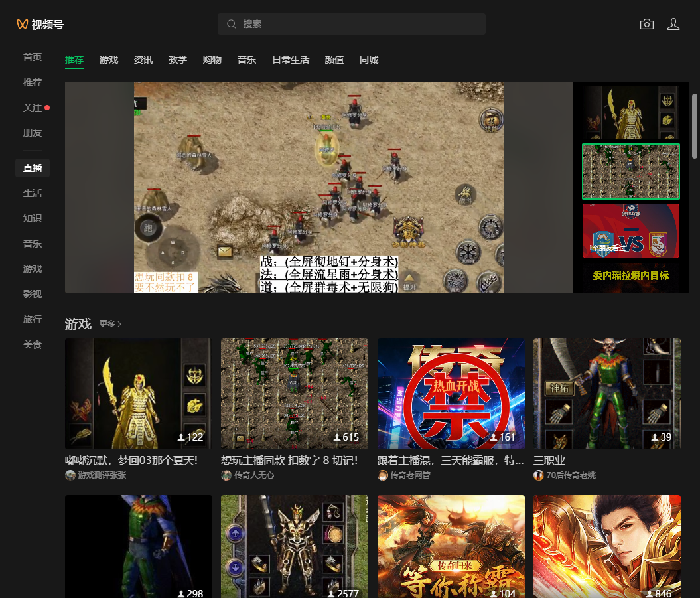The height and width of the screenshot is (598, 700).
Task: Click the search magnifier icon
Action: coord(232,24)
